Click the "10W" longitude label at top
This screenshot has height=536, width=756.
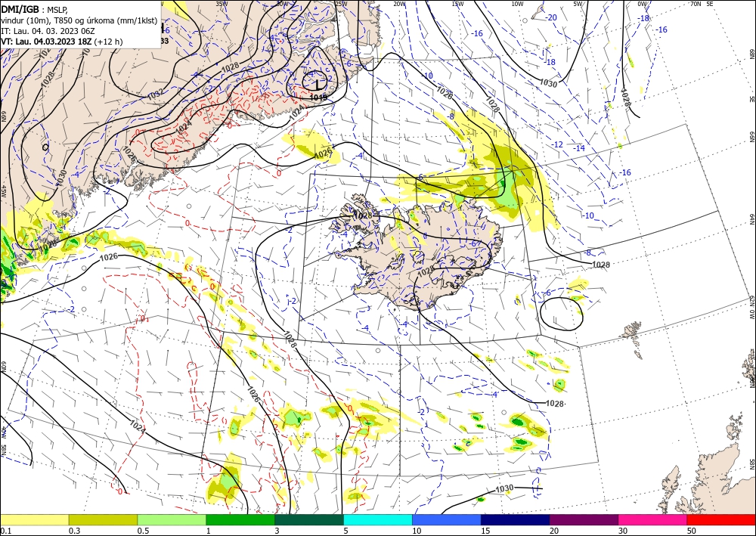pyautogui.click(x=517, y=4)
